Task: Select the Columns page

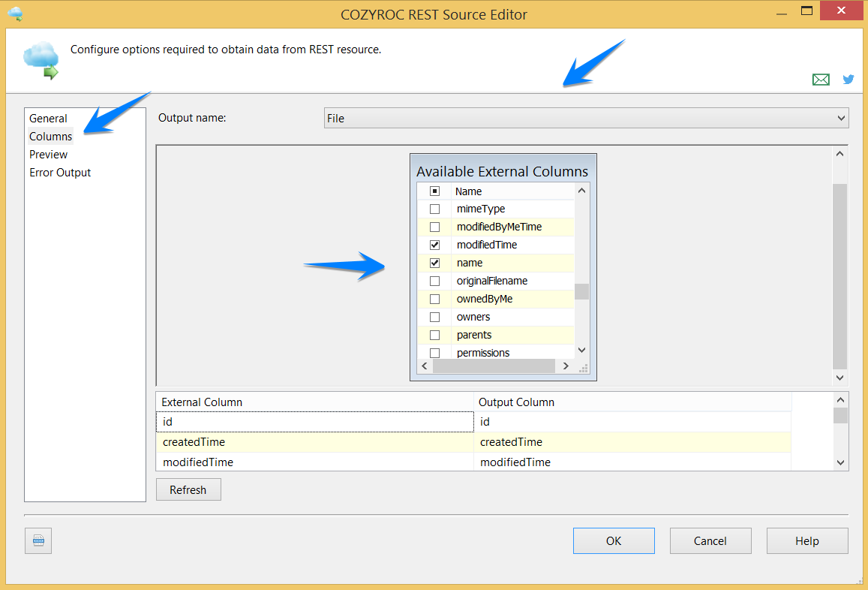Action: click(x=50, y=137)
